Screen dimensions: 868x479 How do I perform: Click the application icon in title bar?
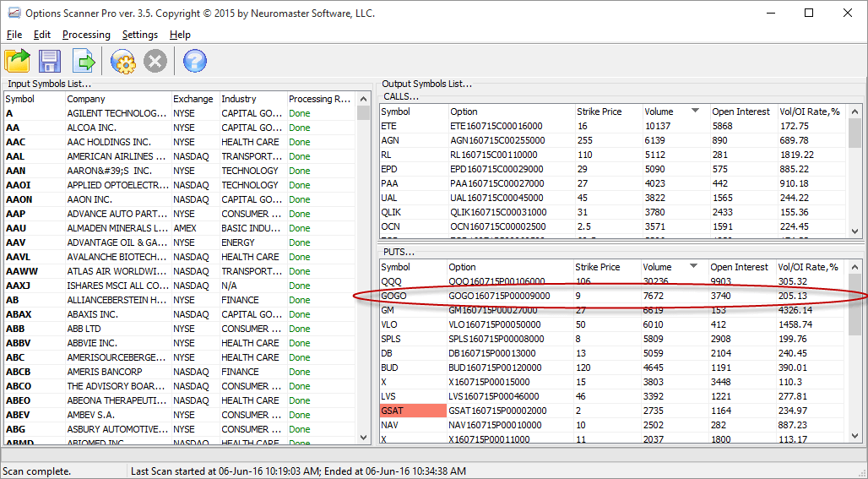coord(14,13)
